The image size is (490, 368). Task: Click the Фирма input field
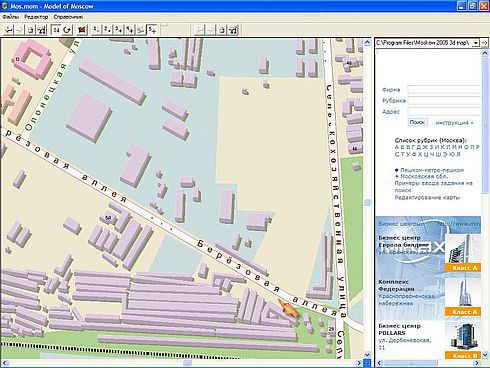444,89
